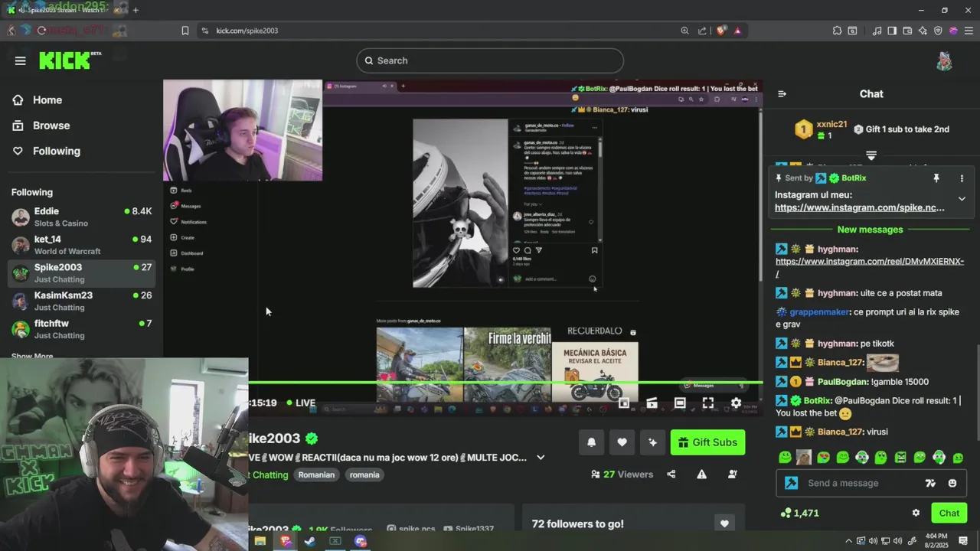The width and height of the screenshot is (980, 551).
Task: Open the browser extensions puzzle icon
Action: tap(838, 31)
